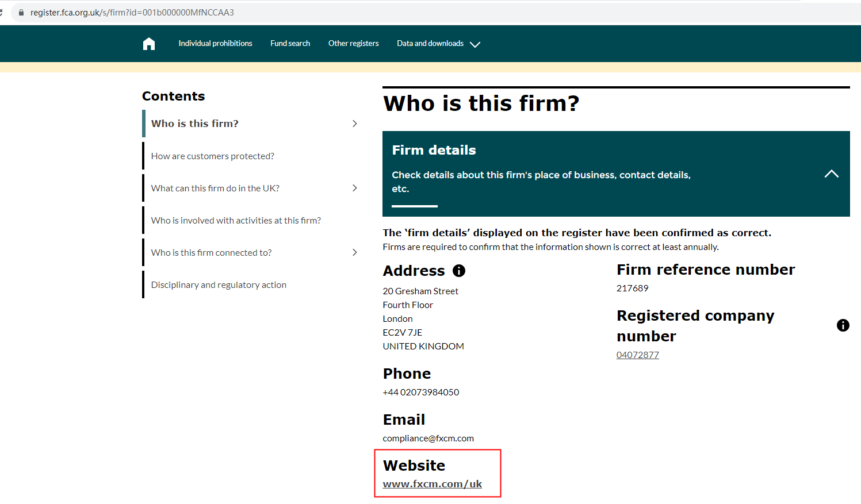Open Data and downloads dropdown menu
The image size is (861, 504).
pyautogui.click(x=438, y=44)
